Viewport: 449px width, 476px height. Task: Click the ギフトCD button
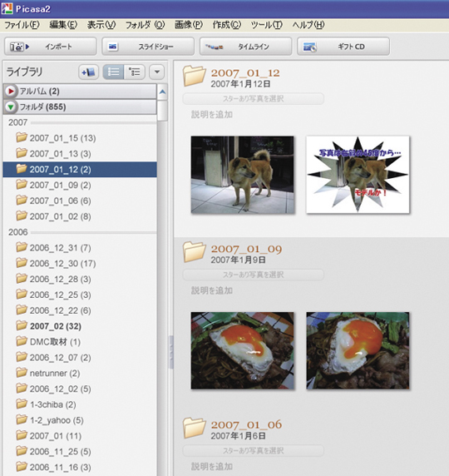(x=343, y=47)
